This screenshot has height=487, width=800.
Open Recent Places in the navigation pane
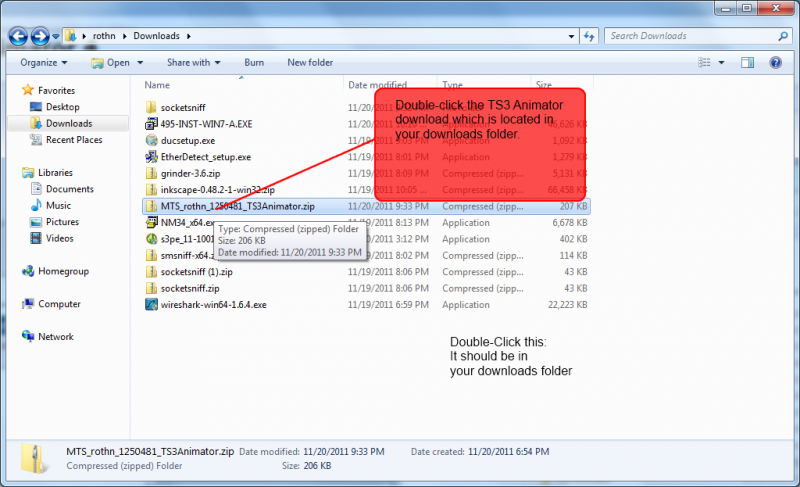[x=74, y=140]
